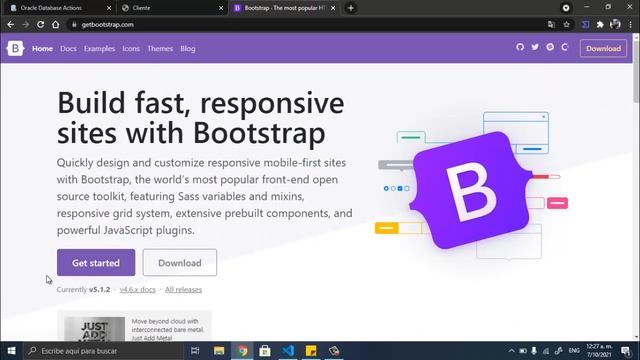Open the Chrome profile avatar
Screen dimensions: 640x360
tap(615, 24)
